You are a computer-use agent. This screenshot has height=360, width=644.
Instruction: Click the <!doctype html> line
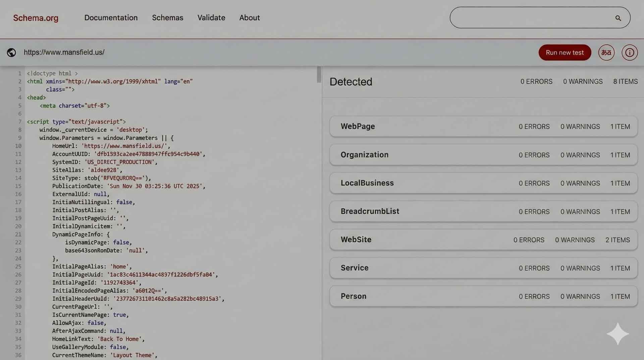[52, 74]
